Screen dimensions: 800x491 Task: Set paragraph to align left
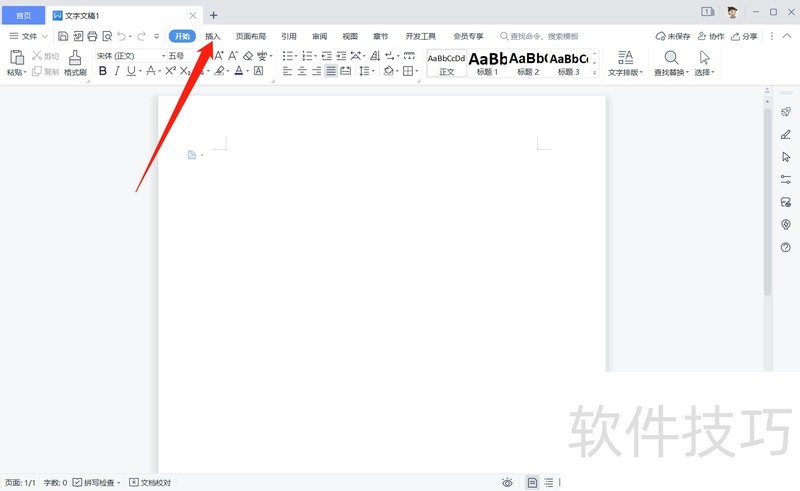[x=287, y=71]
